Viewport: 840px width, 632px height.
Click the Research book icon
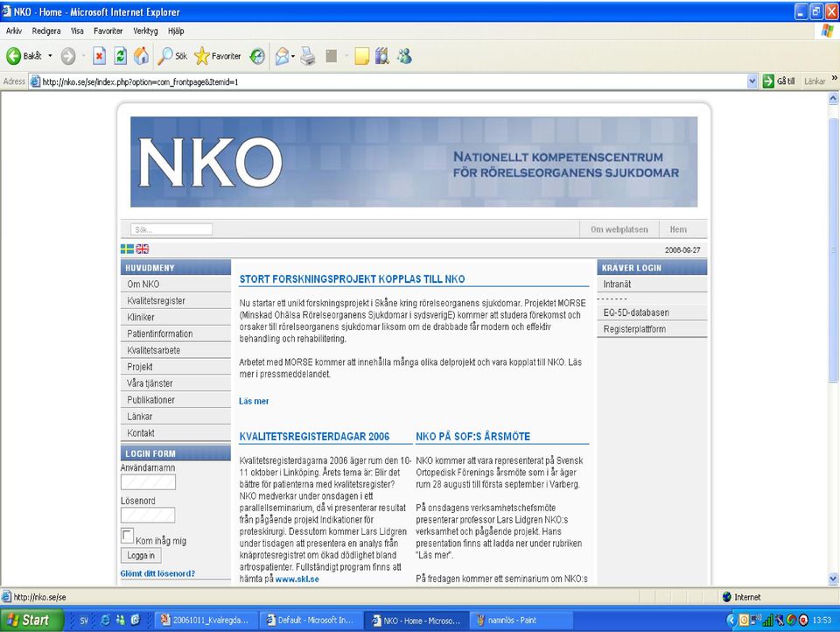[x=382, y=56]
